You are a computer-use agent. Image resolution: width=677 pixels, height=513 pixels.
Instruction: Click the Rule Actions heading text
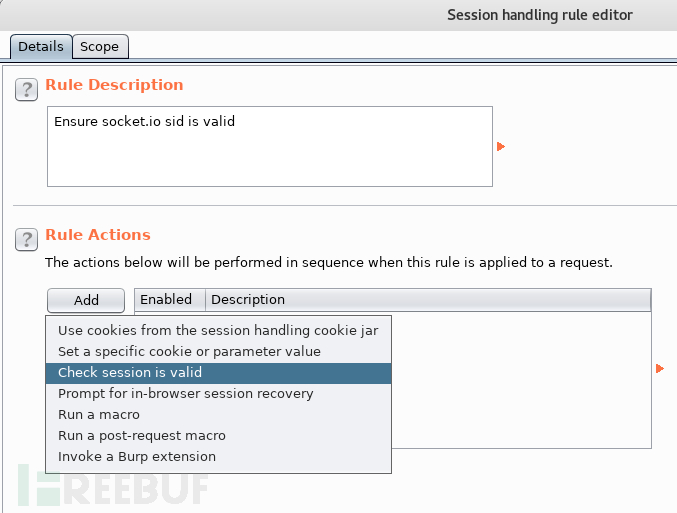click(98, 234)
